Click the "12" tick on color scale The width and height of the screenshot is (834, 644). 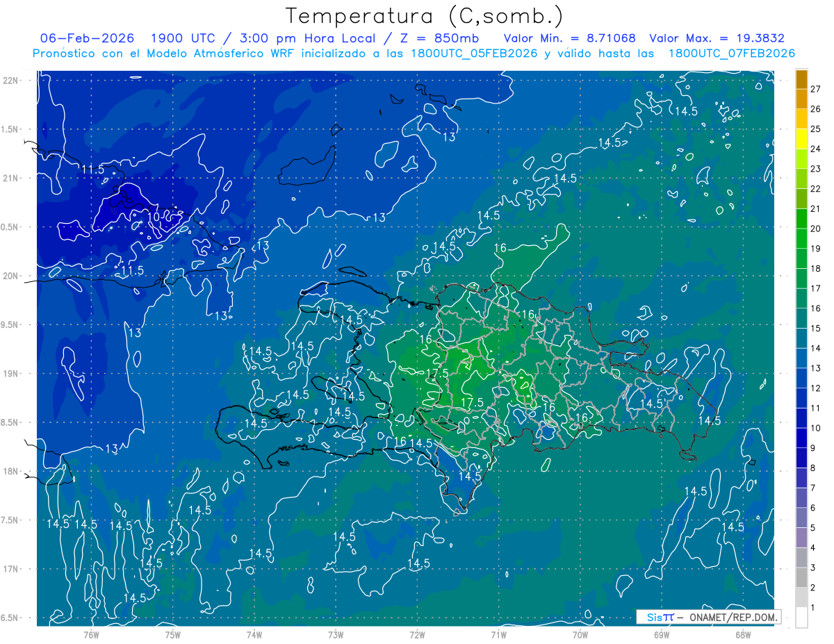(x=815, y=388)
